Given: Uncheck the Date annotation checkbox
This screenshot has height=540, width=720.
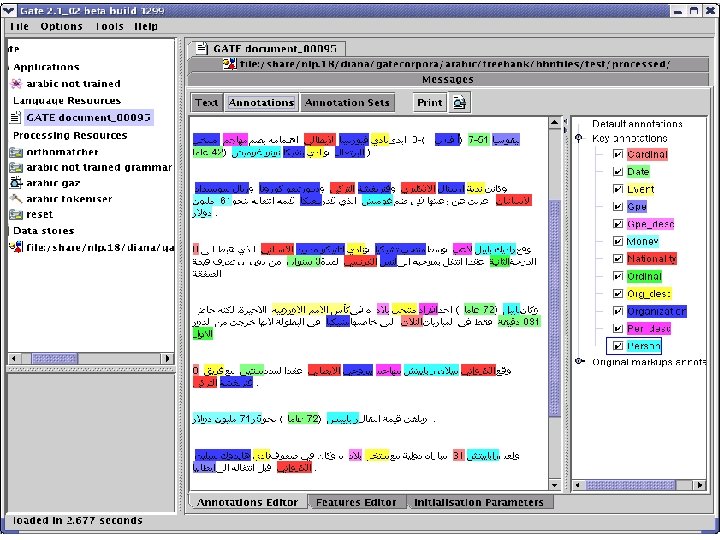Looking at the screenshot, I should [618, 172].
